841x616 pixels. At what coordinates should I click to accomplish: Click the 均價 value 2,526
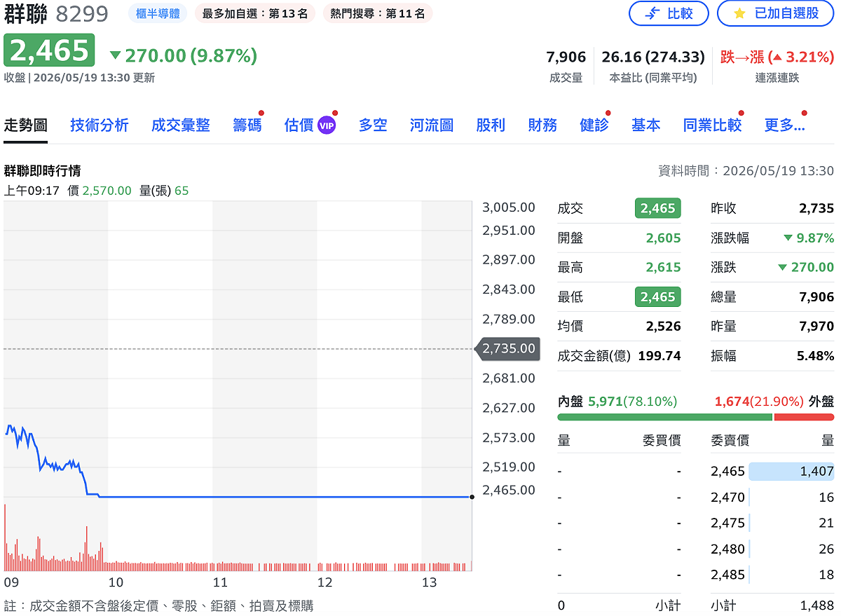point(664,327)
